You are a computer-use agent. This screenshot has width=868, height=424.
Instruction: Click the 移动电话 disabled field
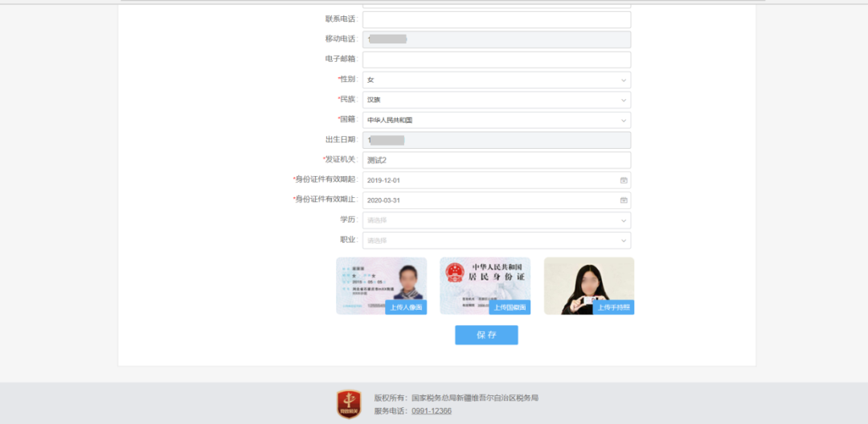point(497,40)
